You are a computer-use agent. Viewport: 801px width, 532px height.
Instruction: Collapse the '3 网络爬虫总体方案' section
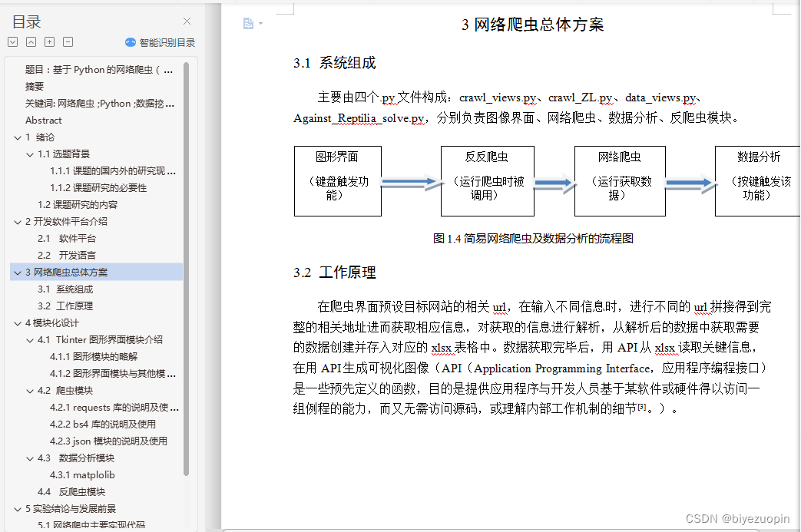tap(18, 272)
